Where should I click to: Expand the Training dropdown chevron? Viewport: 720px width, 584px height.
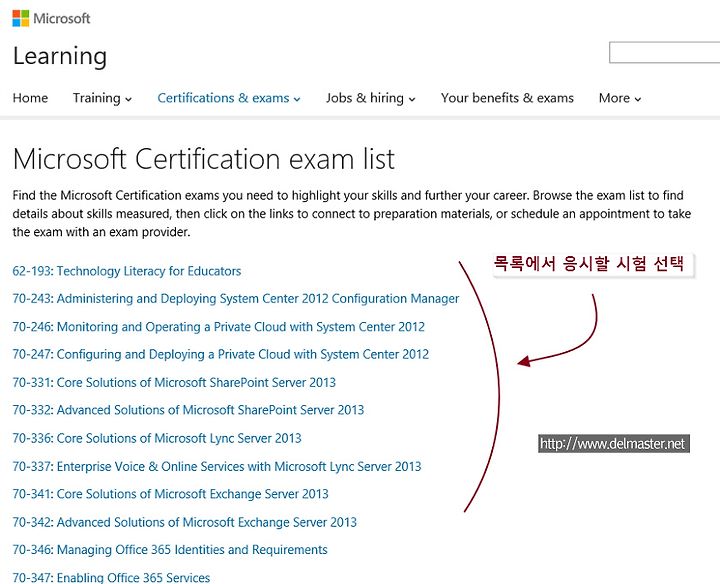tap(129, 99)
